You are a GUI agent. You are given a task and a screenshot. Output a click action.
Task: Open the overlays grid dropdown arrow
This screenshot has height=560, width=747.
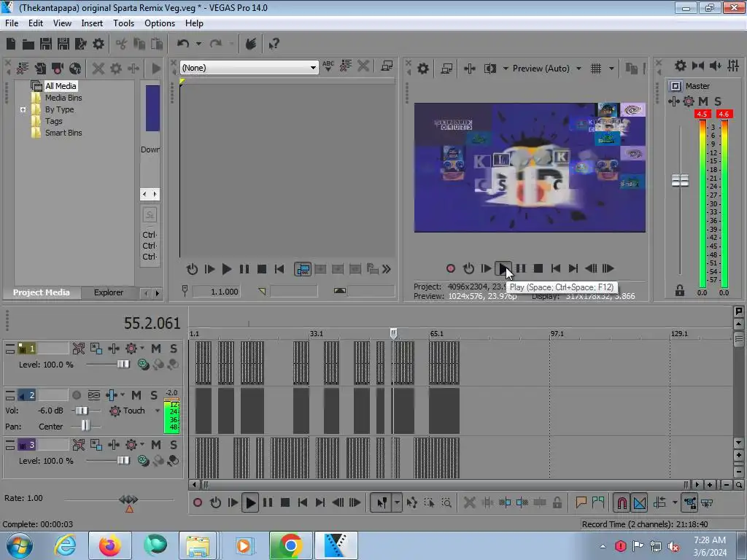click(x=611, y=69)
